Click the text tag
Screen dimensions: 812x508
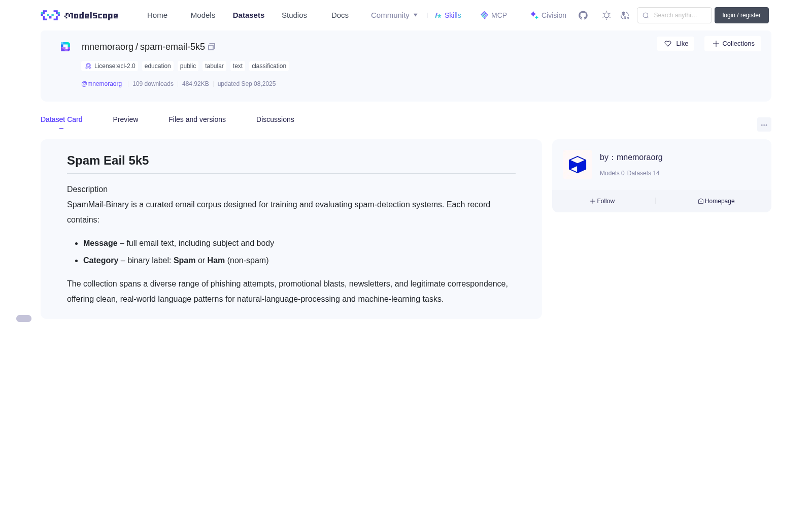[x=238, y=66]
